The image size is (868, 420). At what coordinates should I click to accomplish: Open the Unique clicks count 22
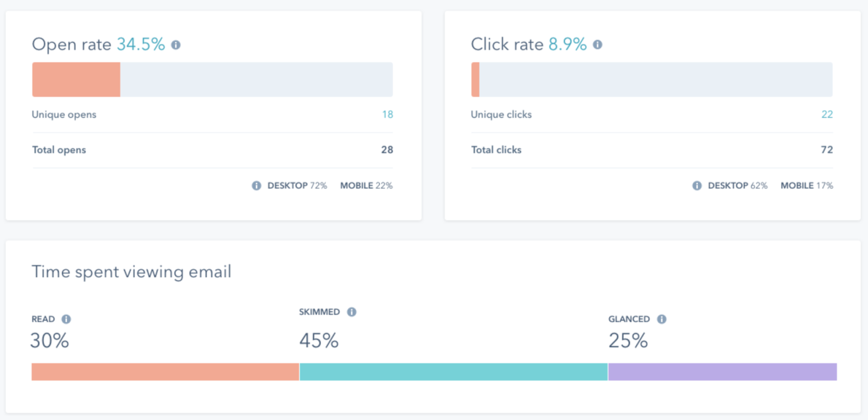coord(827,114)
